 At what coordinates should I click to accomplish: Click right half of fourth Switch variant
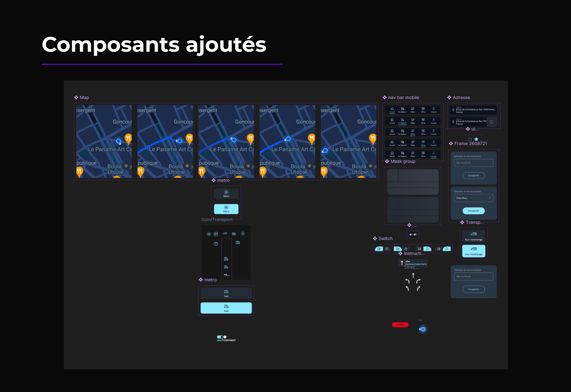pos(447,249)
